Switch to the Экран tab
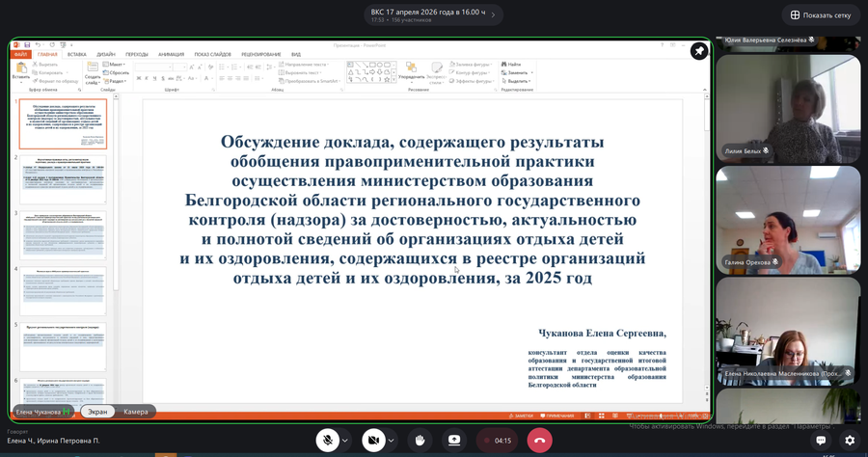The image size is (868, 457). [96, 411]
